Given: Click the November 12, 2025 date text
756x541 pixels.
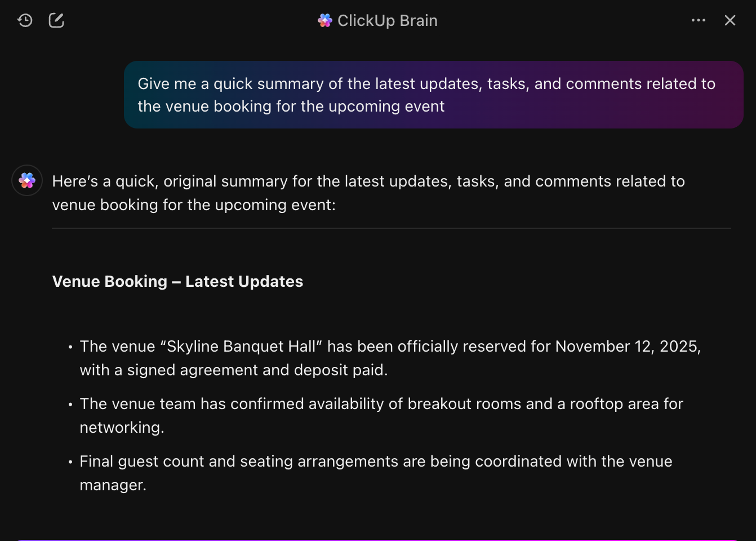Looking at the screenshot, I should (x=627, y=346).
